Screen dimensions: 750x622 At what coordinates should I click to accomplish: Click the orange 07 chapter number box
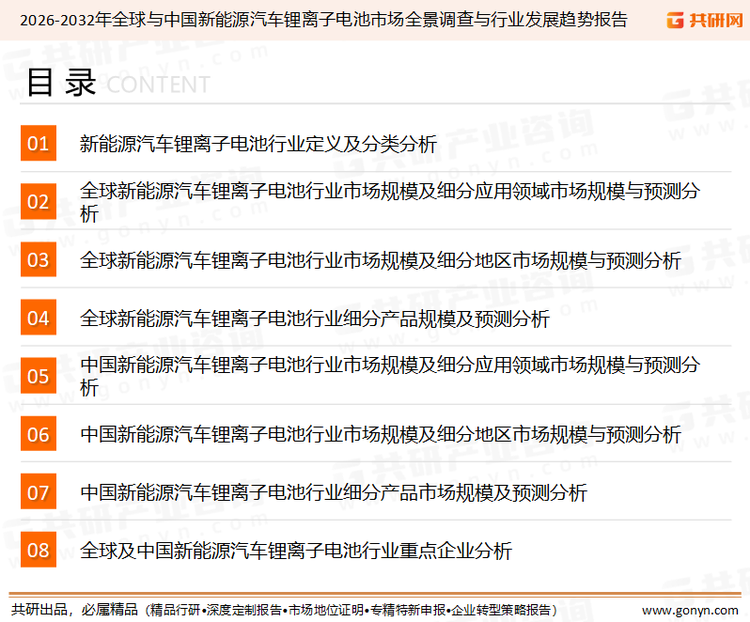click(38, 491)
